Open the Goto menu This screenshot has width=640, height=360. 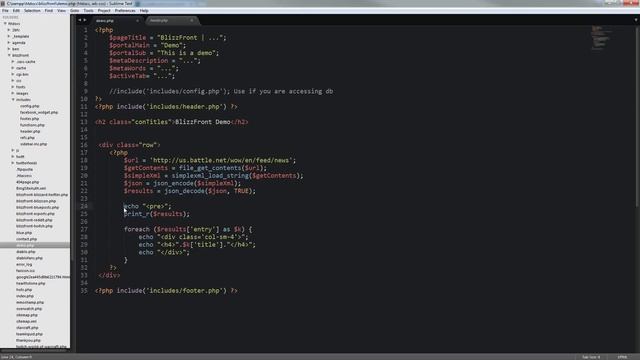(74, 11)
